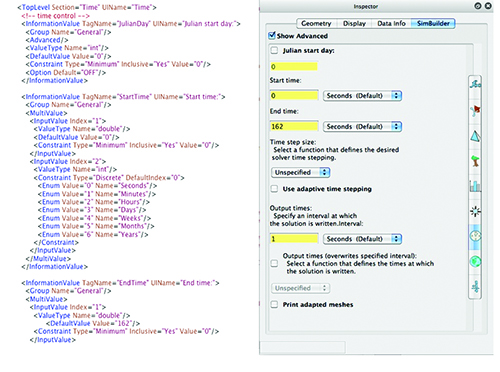This screenshot has width=500, height=372.
Task: Click the End time field showing 162
Action: tap(294, 126)
